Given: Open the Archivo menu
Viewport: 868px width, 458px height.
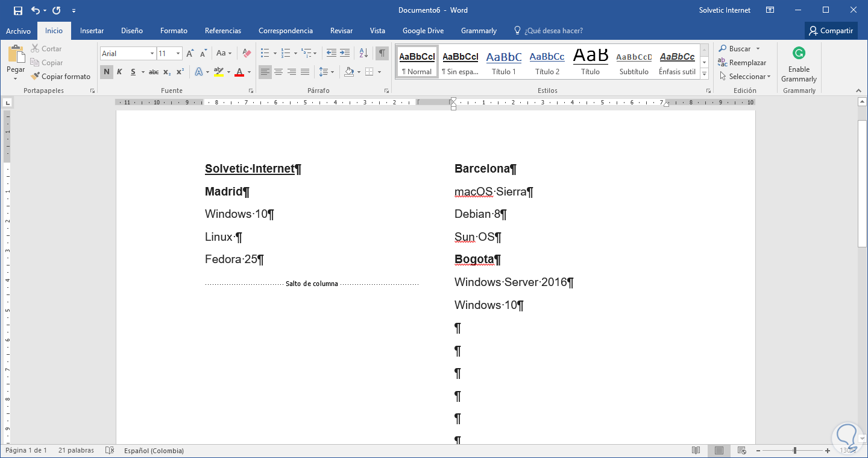Looking at the screenshot, I should coord(18,31).
